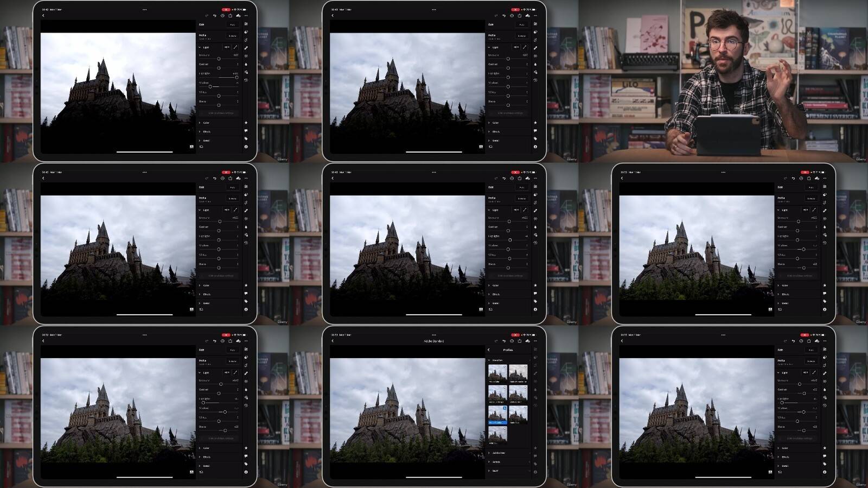The width and height of the screenshot is (868, 488).
Task: Open the comments icon beside the Profiles panel
Action: click(x=535, y=456)
